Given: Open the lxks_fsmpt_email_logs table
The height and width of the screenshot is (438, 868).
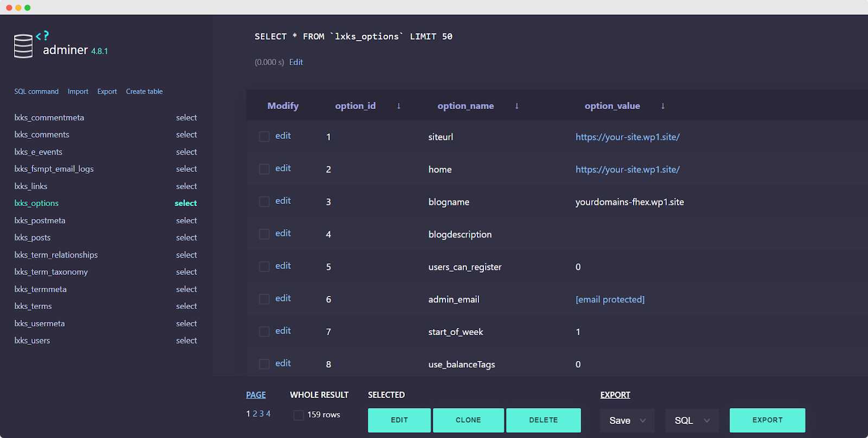Looking at the screenshot, I should coord(54,169).
